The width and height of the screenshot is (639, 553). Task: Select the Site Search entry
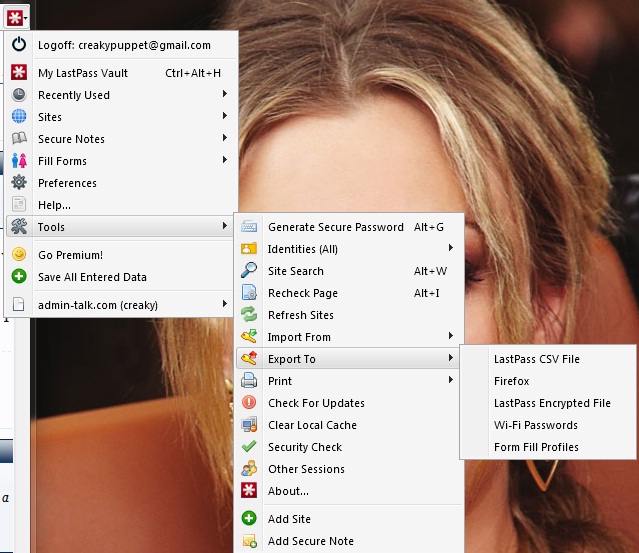coord(350,271)
